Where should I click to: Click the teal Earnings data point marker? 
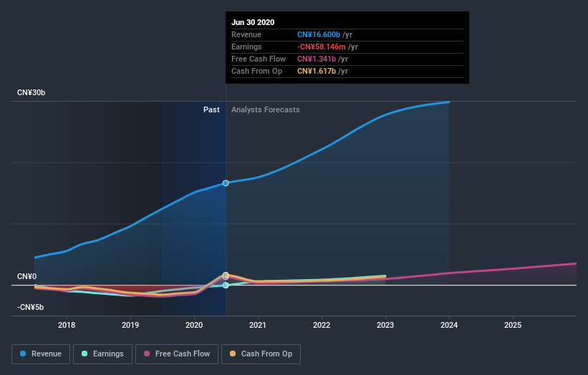226,286
